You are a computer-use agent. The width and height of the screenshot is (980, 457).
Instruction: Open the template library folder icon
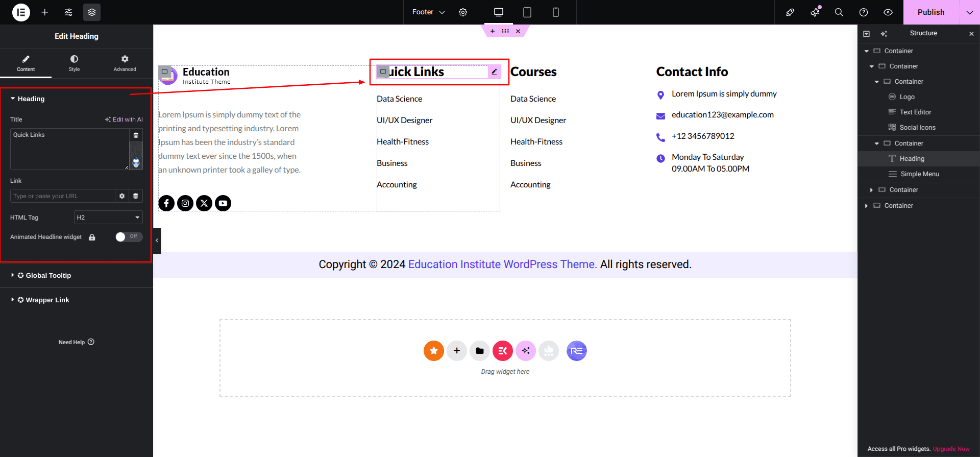(x=480, y=351)
